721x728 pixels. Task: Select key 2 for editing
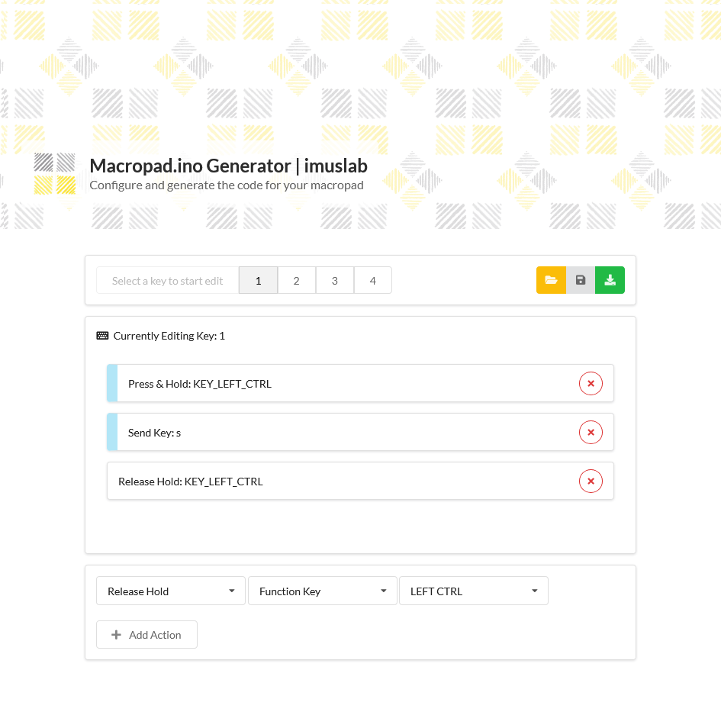tap(296, 280)
